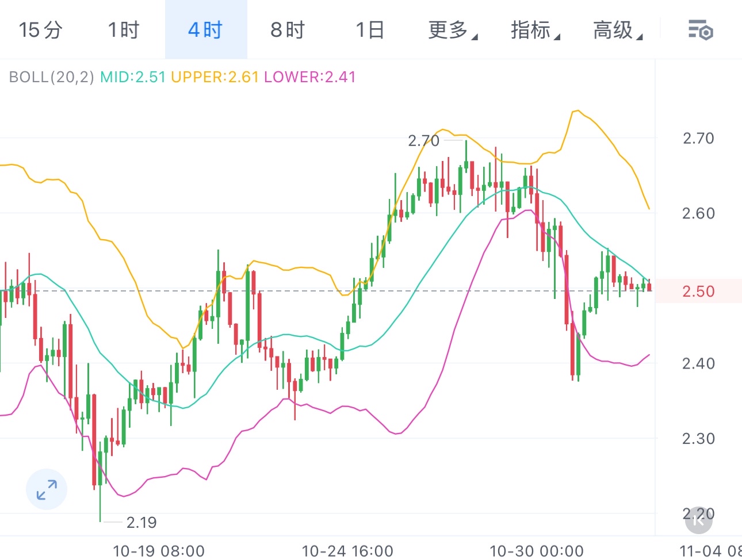Viewport: 742px width, 560px height.
Task: Select the 8时 timeframe tab
Action: pyautogui.click(x=288, y=31)
